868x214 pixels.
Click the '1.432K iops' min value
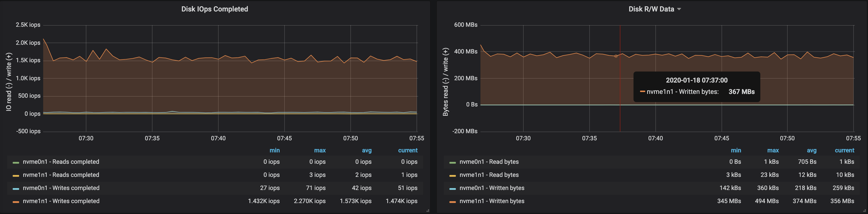point(264,201)
